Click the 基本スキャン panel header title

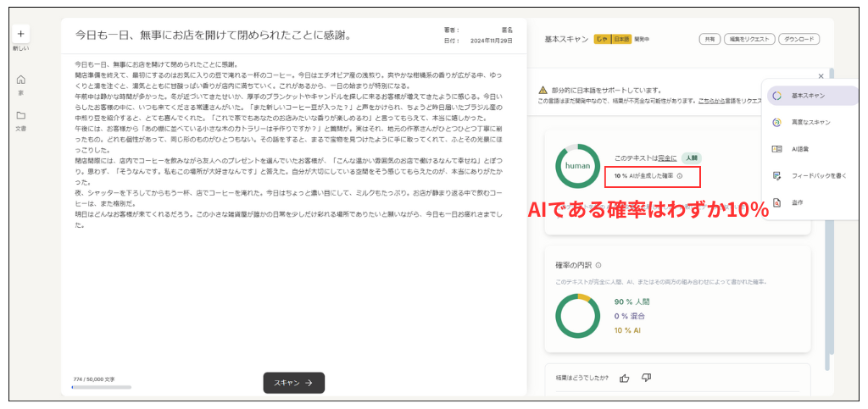point(566,39)
